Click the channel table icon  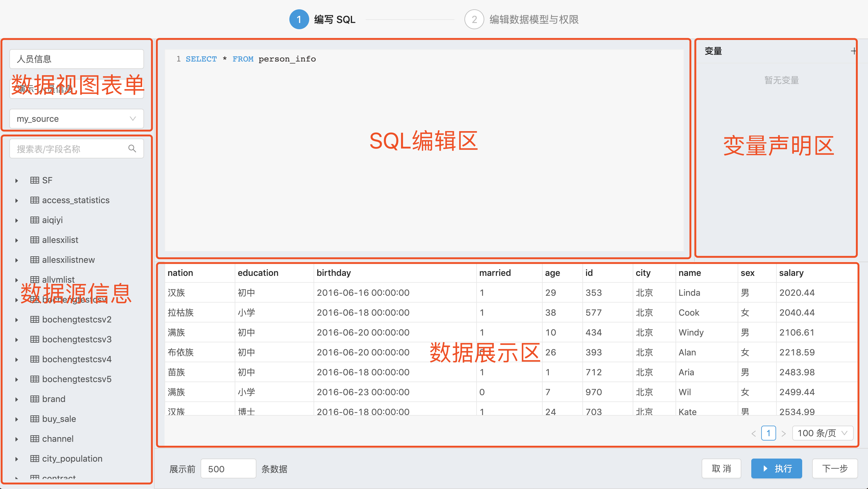[x=34, y=439]
